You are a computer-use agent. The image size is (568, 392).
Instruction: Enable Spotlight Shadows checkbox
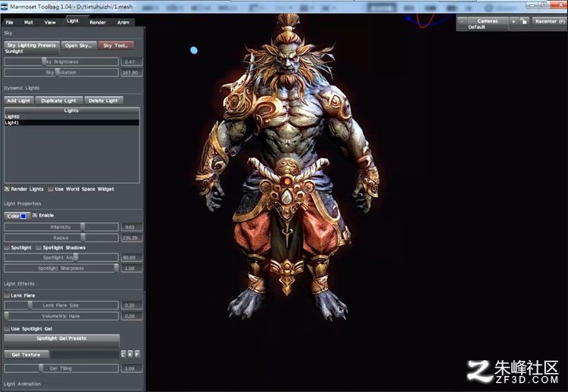click(x=39, y=247)
